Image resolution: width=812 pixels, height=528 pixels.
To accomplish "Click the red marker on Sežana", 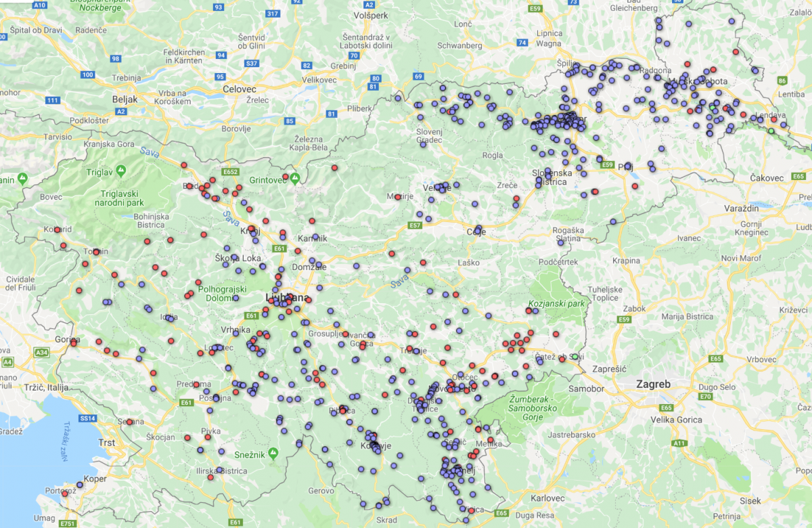I will (x=129, y=422).
